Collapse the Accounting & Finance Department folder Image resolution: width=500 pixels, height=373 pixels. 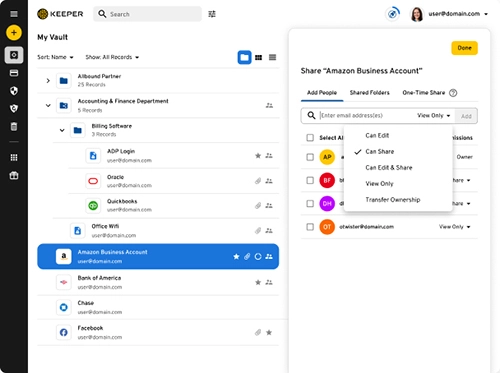pyautogui.click(x=48, y=105)
